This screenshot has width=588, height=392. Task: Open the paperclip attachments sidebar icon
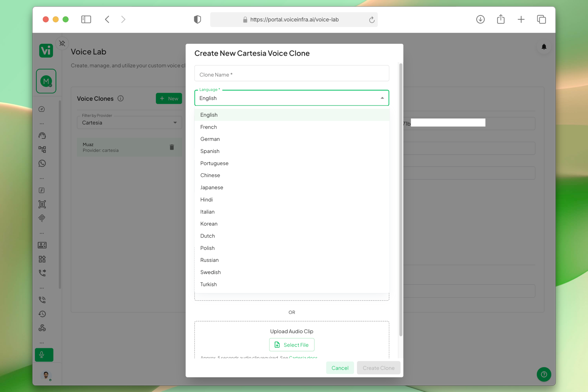pos(42,218)
